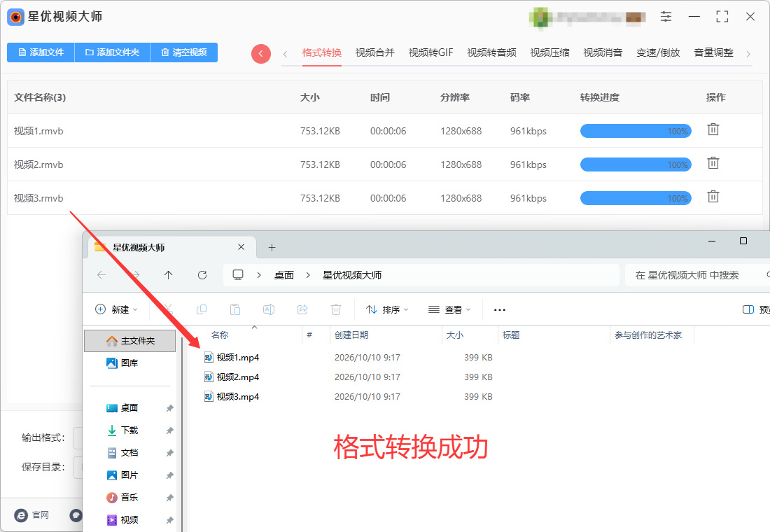The width and height of the screenshot is (770, 532).
Task: Open the settings sliders icon in the title bar
Action: coord(666,17)
